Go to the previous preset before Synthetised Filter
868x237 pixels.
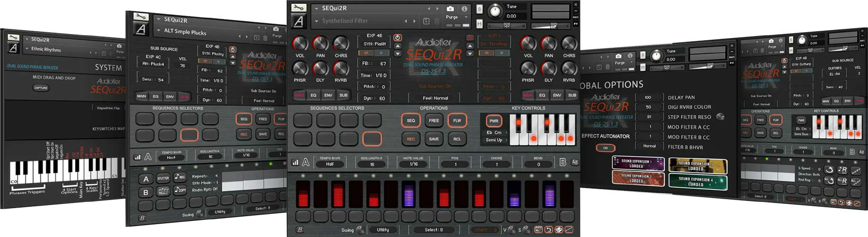tap(406, 21)
